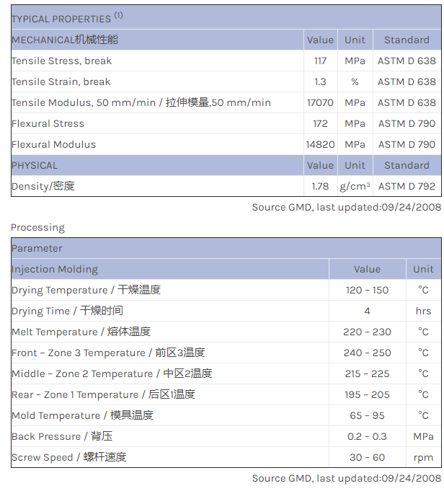Click the Back Pressure value 0.2 - 0.3

(367, 437)
